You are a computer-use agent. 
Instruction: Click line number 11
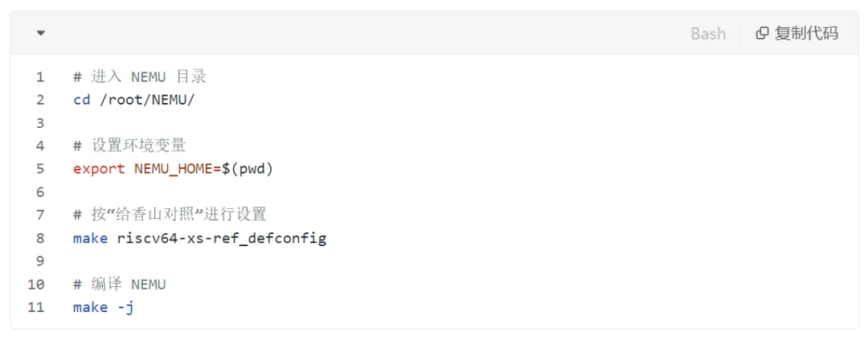tap(36, 307)
